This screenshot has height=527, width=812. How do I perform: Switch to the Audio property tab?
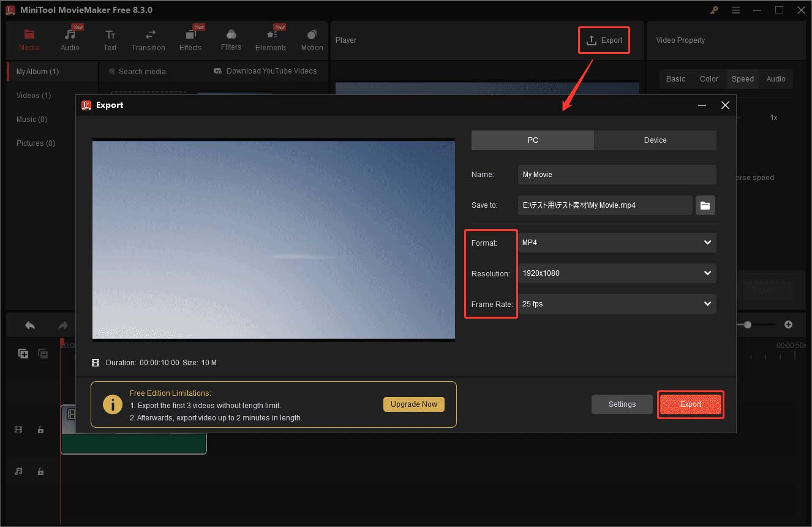point(776,78)
